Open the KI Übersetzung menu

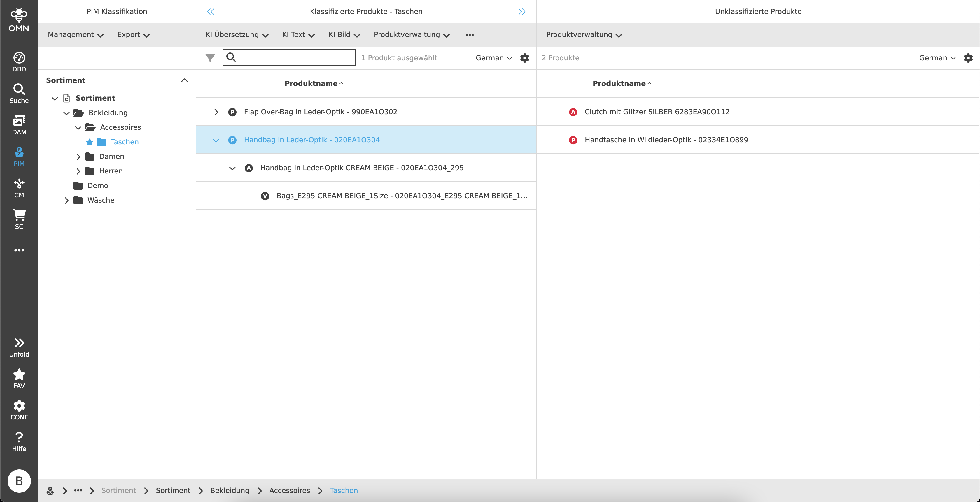coord(237,35)
